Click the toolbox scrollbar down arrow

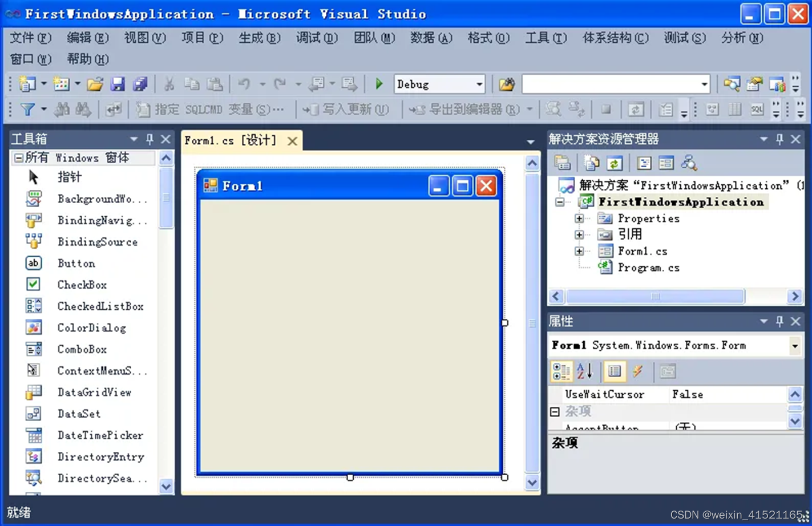[166, 487]
